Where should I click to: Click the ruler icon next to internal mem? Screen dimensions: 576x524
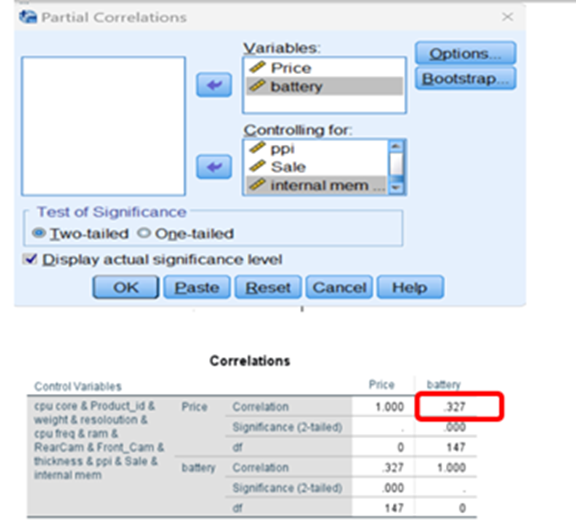[257, 184]
